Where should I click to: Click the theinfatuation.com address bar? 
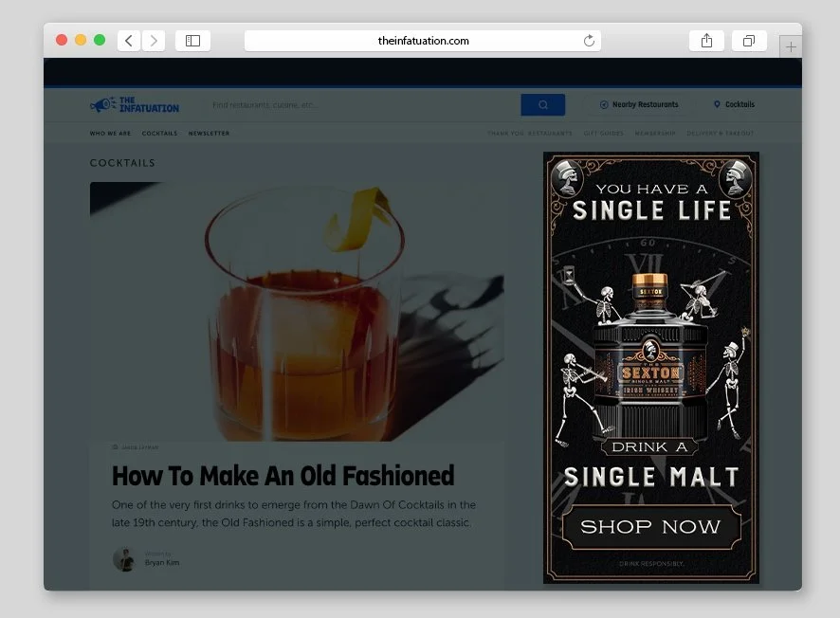[x=423, y=41]
